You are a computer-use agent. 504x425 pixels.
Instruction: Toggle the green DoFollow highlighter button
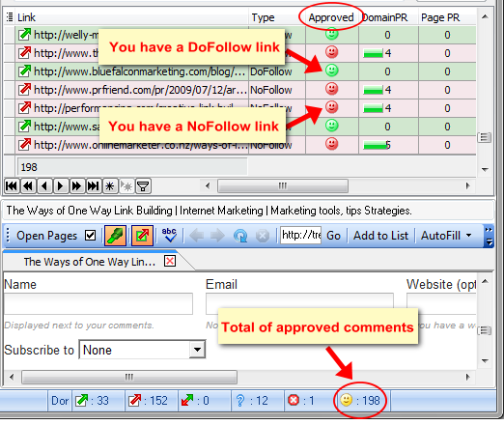pos(115,236)
